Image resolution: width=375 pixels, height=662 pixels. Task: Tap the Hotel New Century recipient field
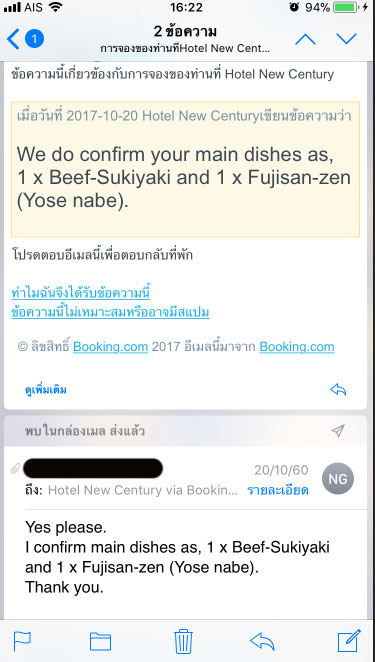click(x=143, y=490)
